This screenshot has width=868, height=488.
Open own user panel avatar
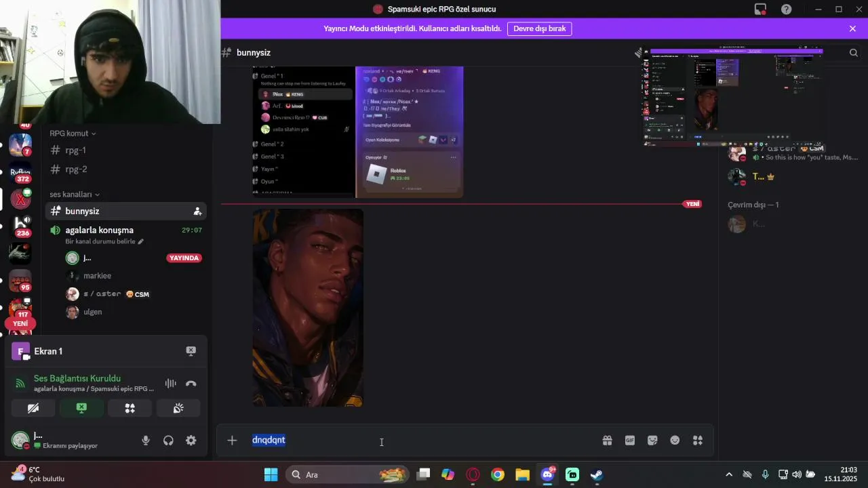(x=20, y=441)
